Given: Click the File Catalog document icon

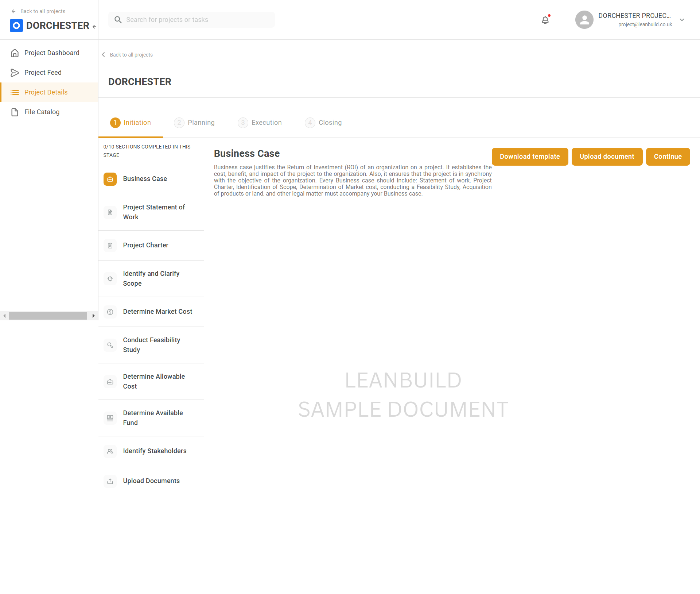Looking at the screenshot, I should tap(15, 112).
